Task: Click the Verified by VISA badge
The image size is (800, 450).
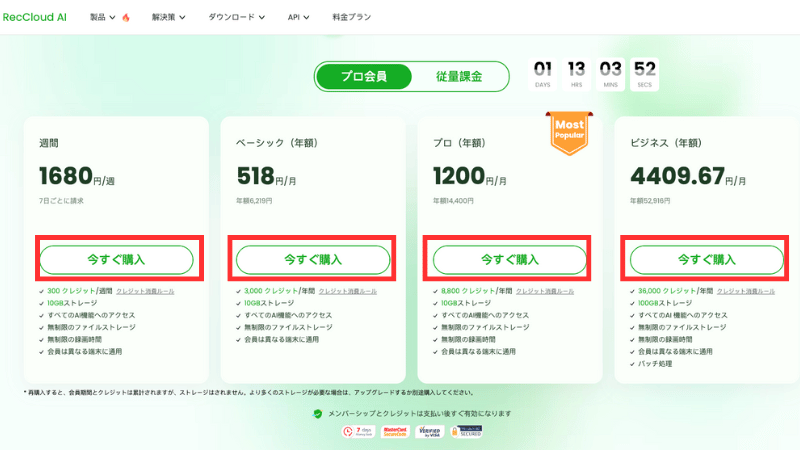Action: tap(430, 432)
